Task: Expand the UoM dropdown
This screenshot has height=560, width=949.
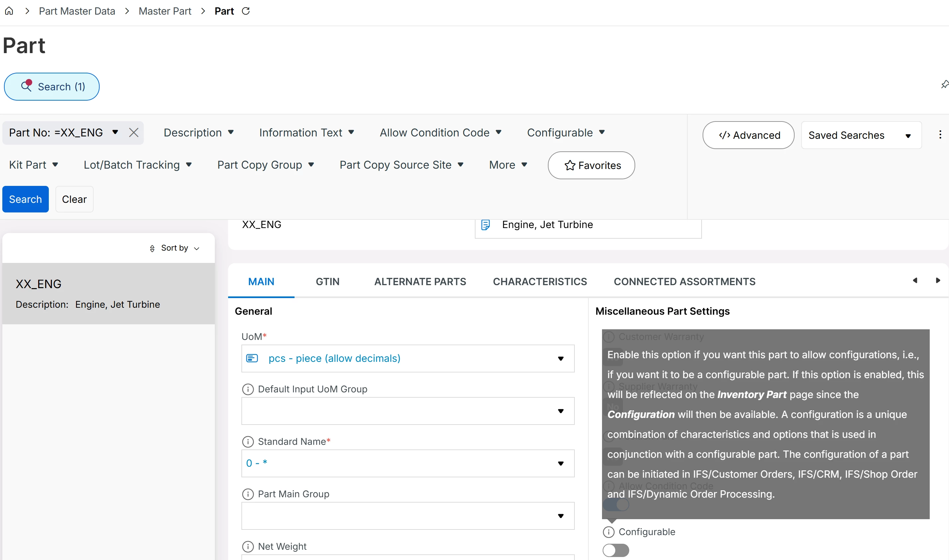Action: [x=561, y=359]
